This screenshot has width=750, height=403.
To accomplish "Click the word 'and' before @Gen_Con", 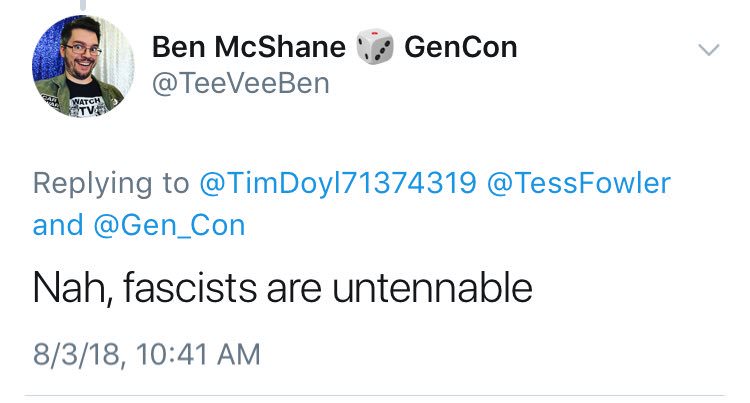I will pos(58,226).
